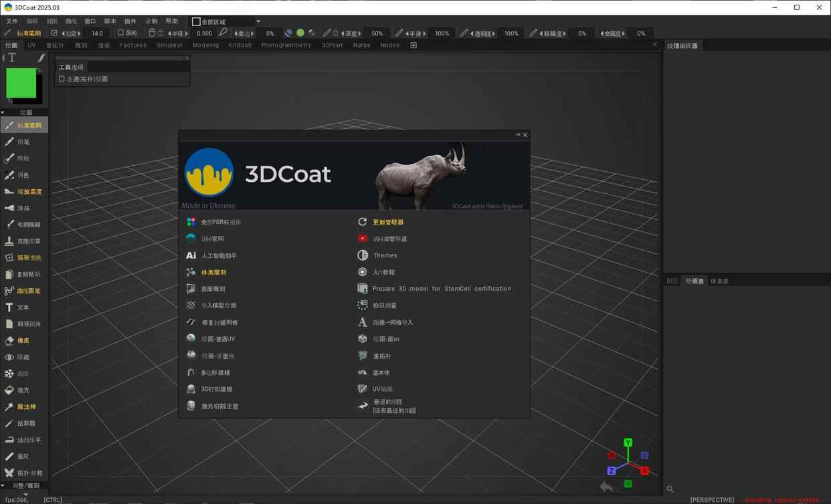
Task: Select the 橡皮 eraser tool
Action: tap(24, 341)
